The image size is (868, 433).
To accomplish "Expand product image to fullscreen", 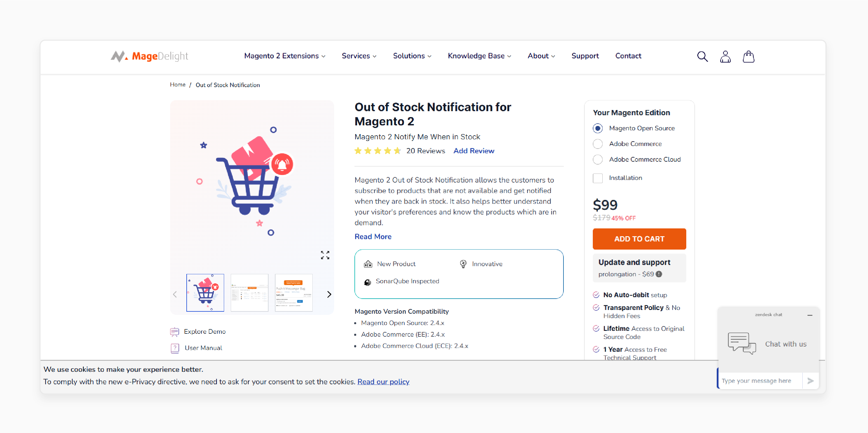I will pyautogui.click(x=325, y=255).
